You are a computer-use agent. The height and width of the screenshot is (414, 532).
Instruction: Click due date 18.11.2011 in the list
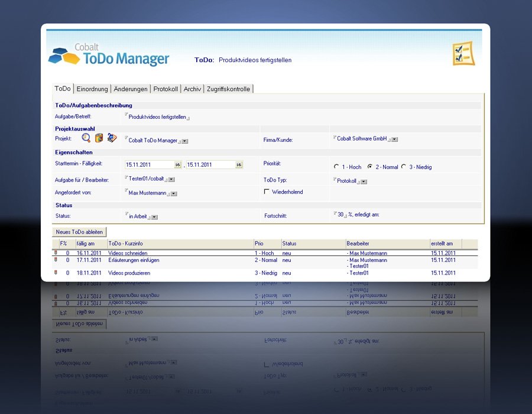tap(89, 273)
